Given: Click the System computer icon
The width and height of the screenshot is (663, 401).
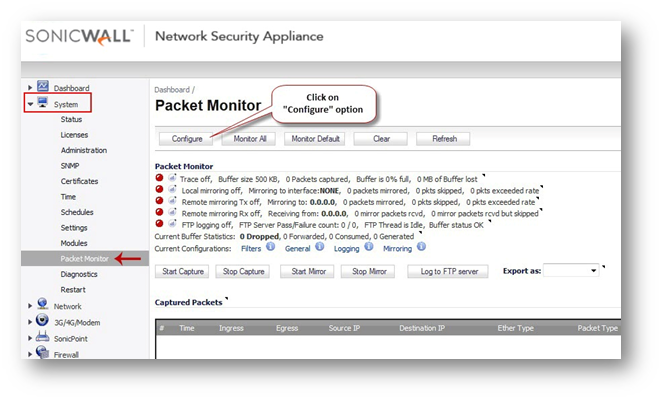Looking at the screenshot, I should 43,103.
